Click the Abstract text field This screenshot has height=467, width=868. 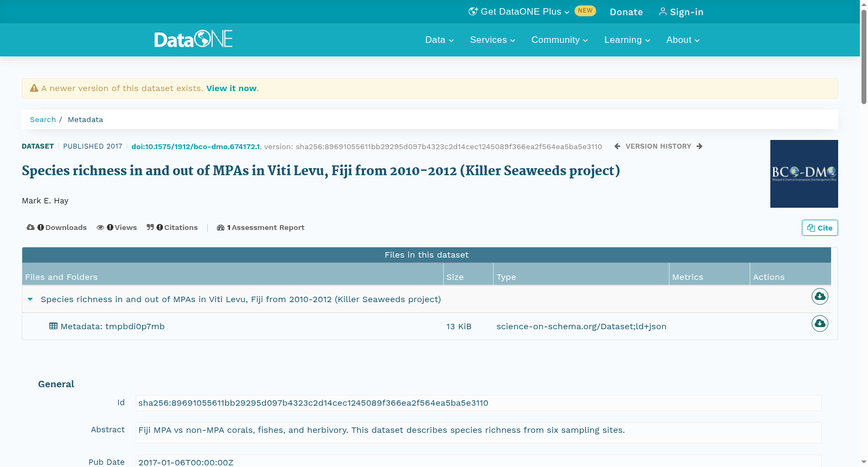tap(478, 433)
